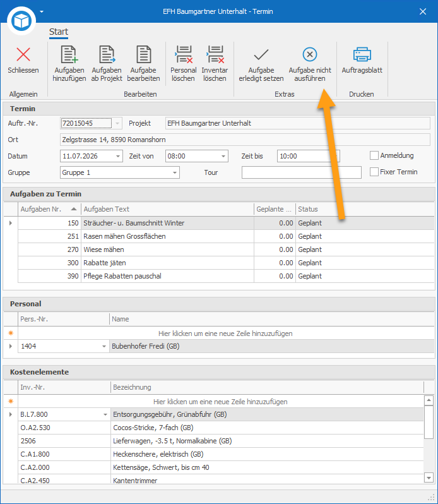
Task: Open the round application cube menu
Action: 21,21
